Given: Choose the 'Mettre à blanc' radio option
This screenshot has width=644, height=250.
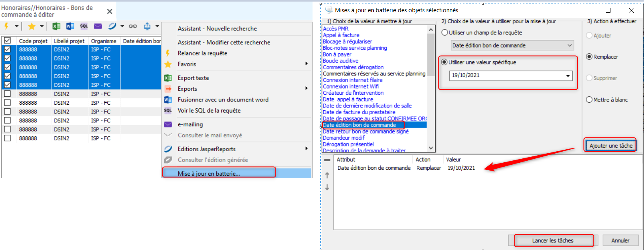Looking at the screenshot, I should click(x=589, y=100).
